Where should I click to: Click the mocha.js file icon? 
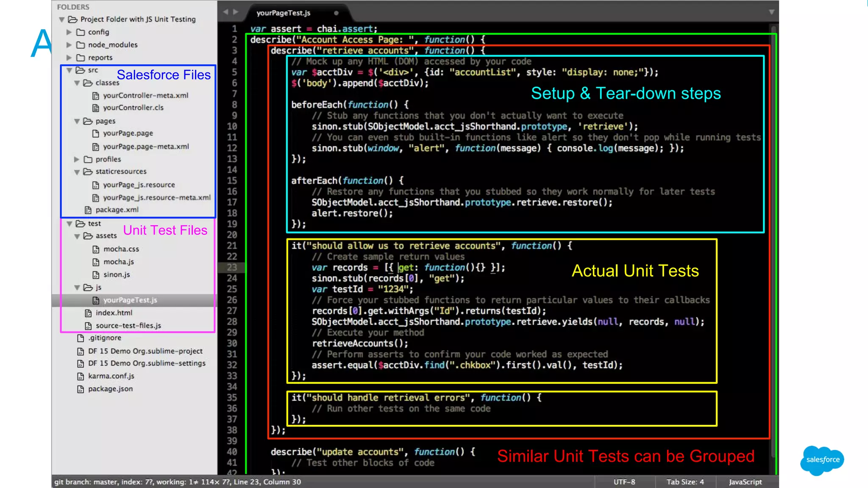coord(96,262)
